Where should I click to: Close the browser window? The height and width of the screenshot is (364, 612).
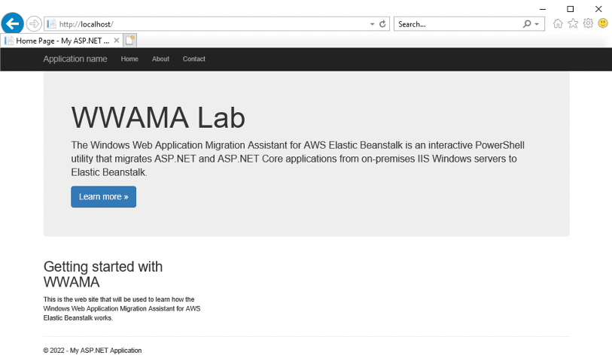(x=598, y=9)
